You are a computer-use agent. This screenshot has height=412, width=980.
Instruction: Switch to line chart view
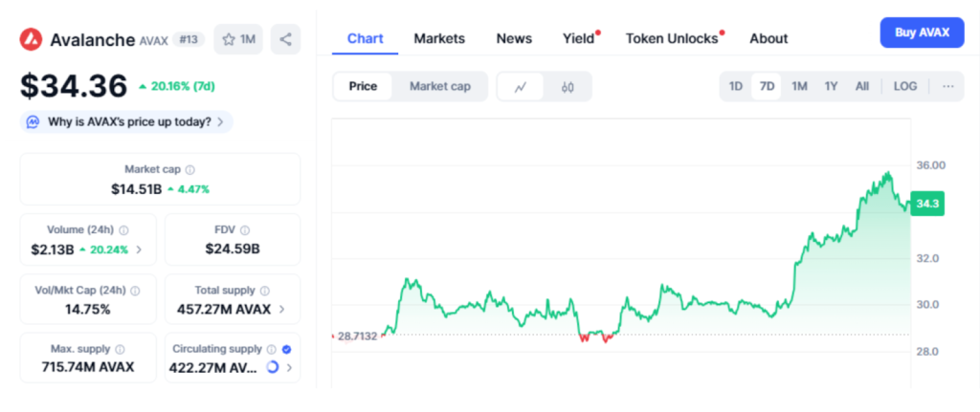click(x=520, y=87)
